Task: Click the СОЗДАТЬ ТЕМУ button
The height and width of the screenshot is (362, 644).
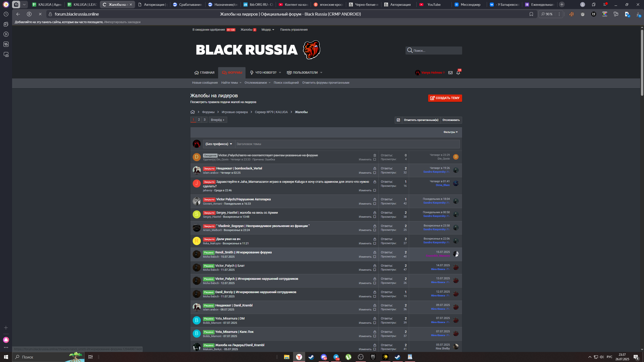Action: 445,98
